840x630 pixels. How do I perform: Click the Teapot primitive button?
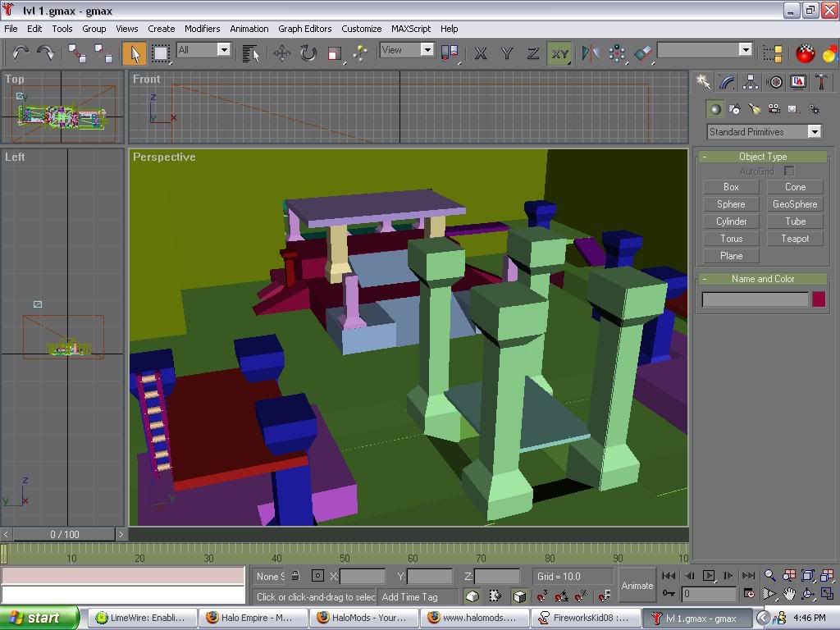795,239
